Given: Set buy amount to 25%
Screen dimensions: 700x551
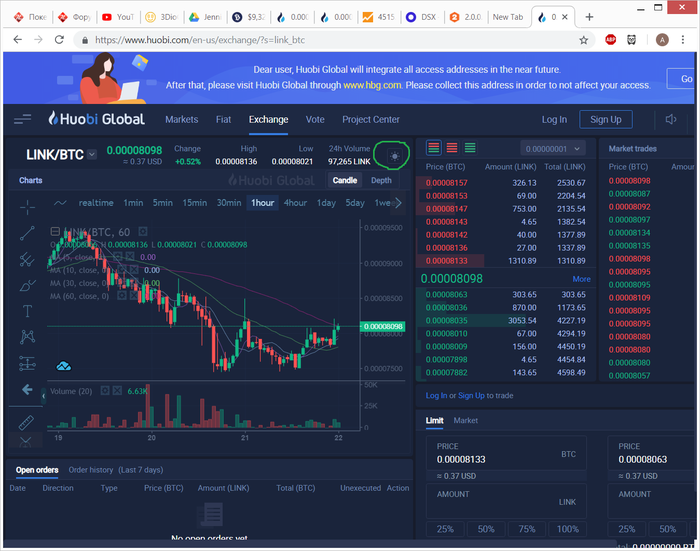Looking at the screenshot, I should [x=445, y=529].
